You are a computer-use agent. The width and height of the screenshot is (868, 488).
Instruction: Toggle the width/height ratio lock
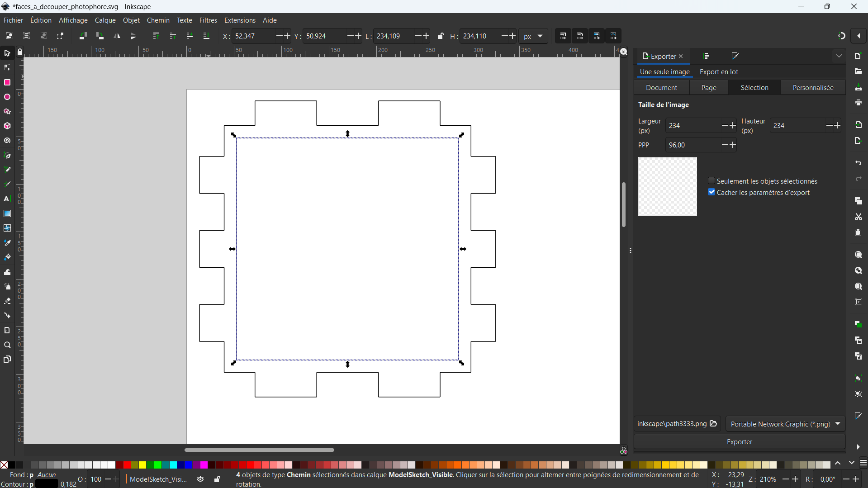pyautogui.click(x=441, y=36)
